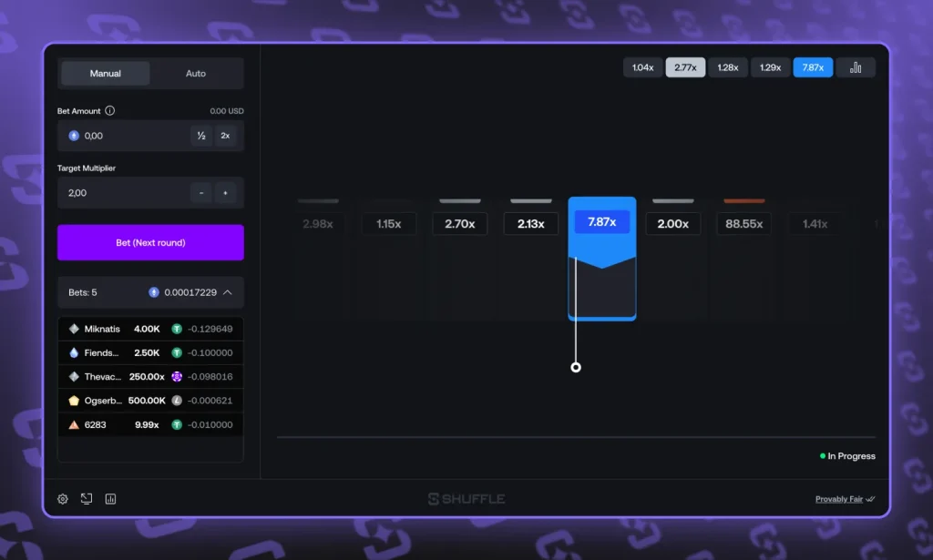Select the 1.28x history chip
The image size is (933, 560).
728,67
